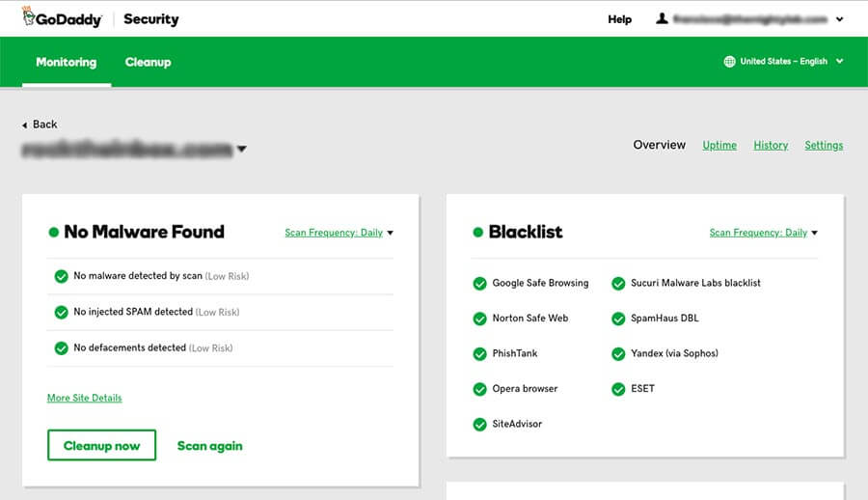Click 'Yandex (via Sophos)' label
Screen dimensions: 868x500
click(x=674, y=353)
